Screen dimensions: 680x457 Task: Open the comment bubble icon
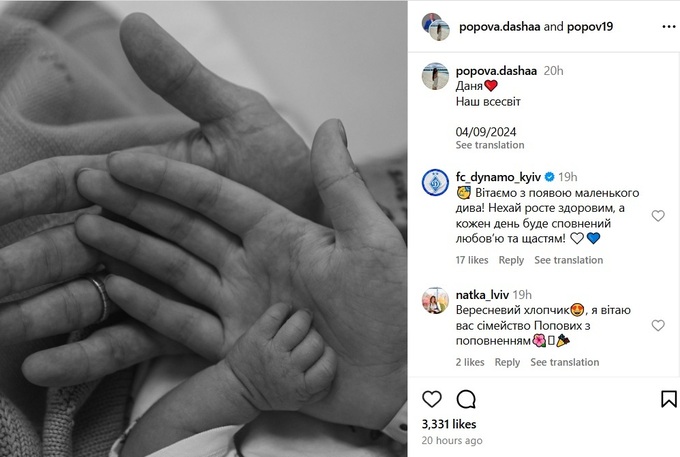coord(466,399)
